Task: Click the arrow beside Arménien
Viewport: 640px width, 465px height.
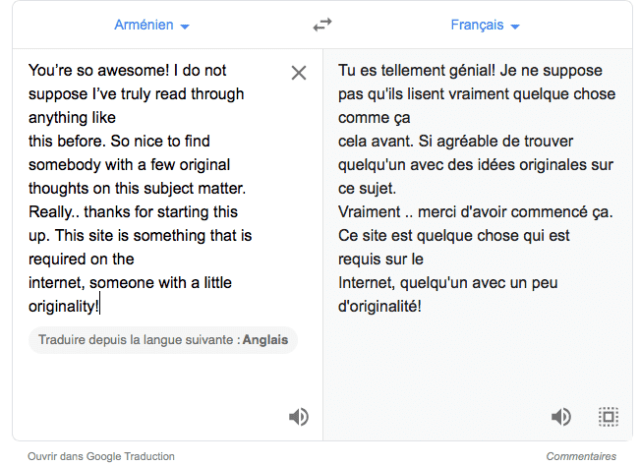Action: 185,25
